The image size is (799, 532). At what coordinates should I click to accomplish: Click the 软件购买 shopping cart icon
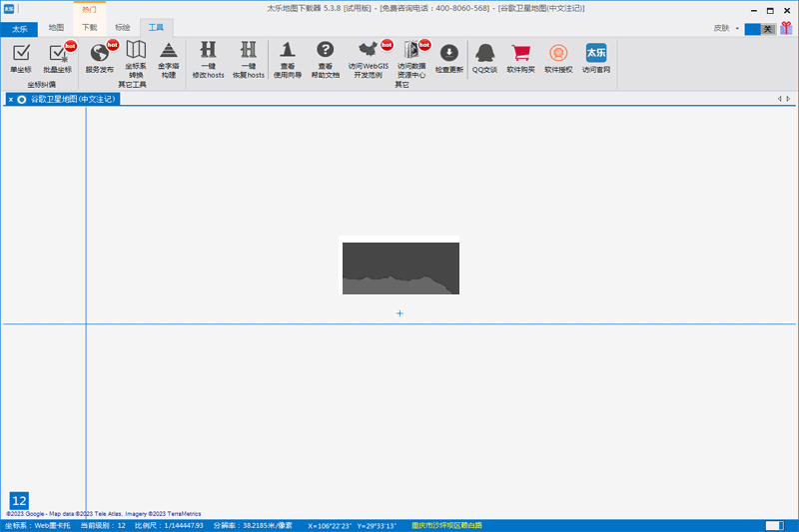[520, 58]
